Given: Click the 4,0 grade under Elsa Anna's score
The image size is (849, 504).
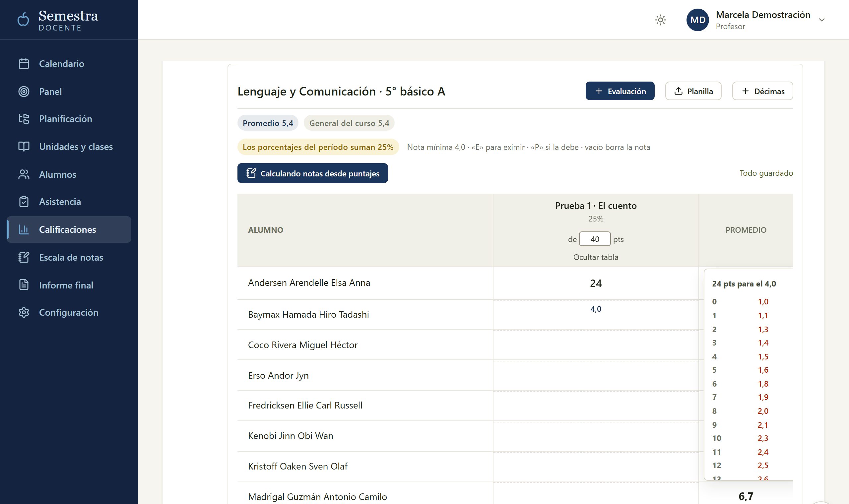Looking at the screenshot, I should tap(596, 309).
